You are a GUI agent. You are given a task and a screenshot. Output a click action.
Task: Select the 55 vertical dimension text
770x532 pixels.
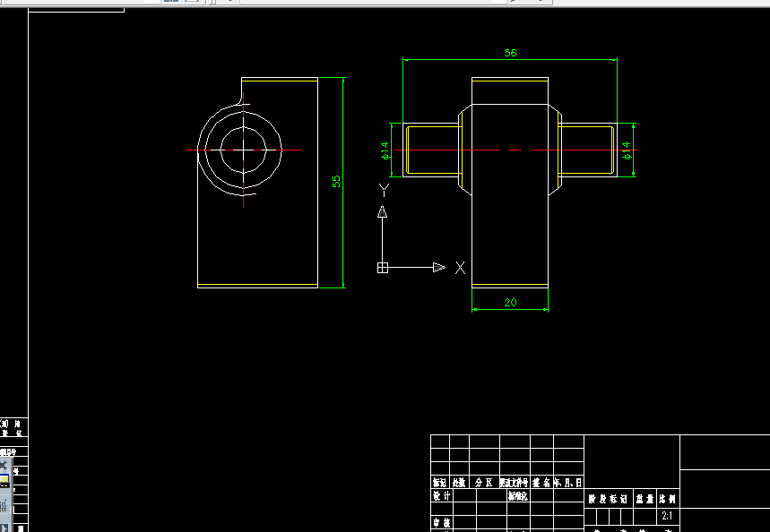(336, 182)
